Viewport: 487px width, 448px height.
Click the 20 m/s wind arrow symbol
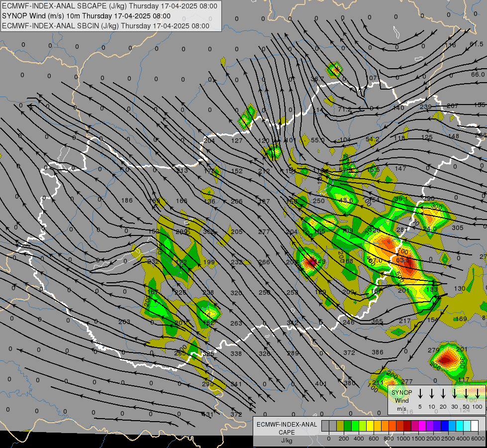[443, 393]
